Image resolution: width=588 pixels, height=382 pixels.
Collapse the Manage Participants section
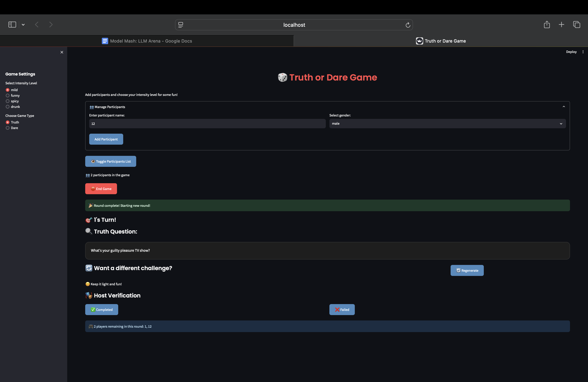pyautogui.click(x=564, y=106)
